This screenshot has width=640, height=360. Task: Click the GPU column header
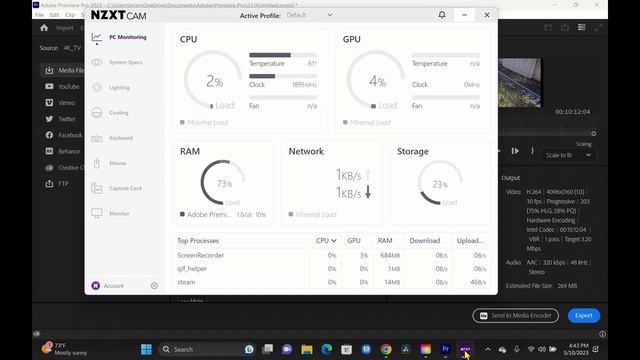tap(354, 241)
